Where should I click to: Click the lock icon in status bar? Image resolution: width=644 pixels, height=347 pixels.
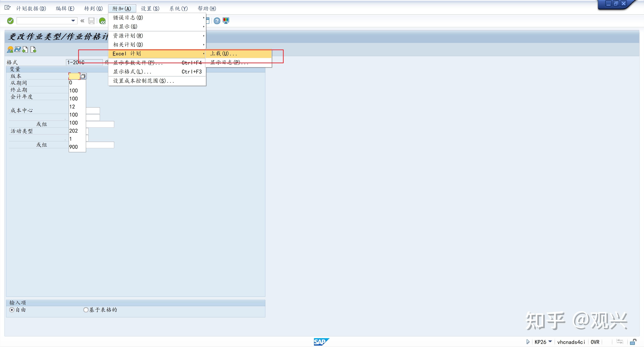(633, 341)
